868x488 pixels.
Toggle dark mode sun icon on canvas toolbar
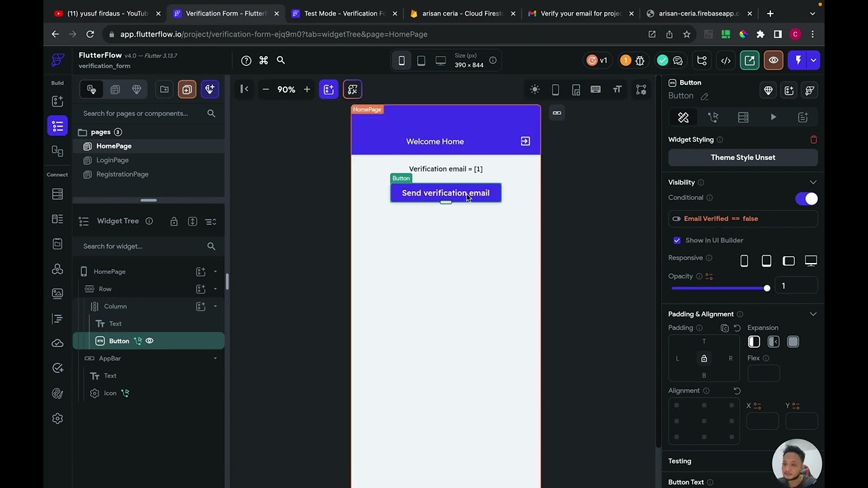[535, 89]
